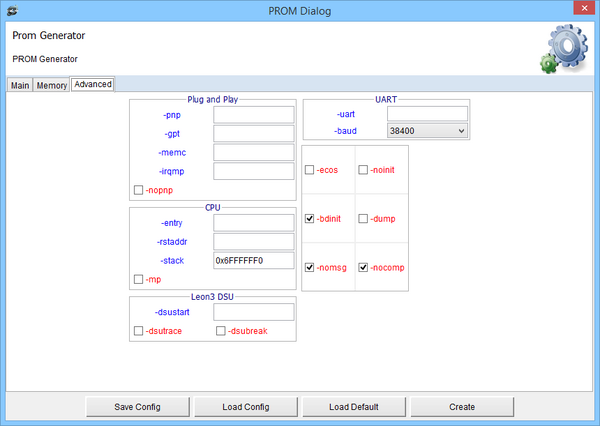Click the app icon in title bar
Viewport: 600px width, 426px height.
(12, 11)
